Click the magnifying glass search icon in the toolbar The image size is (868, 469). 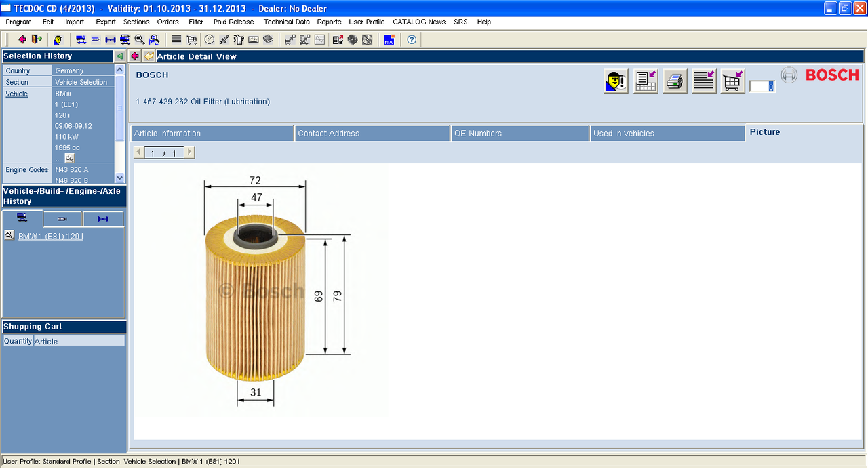[x=140, y=39]
